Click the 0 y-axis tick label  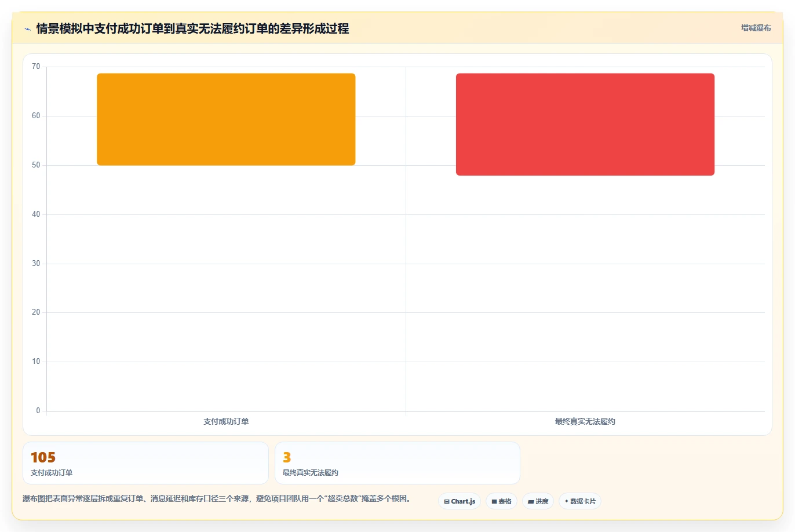coord(38,411)
